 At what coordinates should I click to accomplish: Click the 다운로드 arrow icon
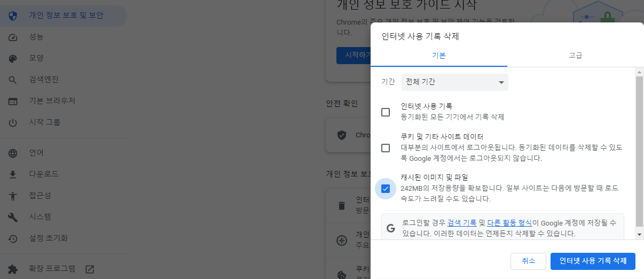[x=13, y=174]
